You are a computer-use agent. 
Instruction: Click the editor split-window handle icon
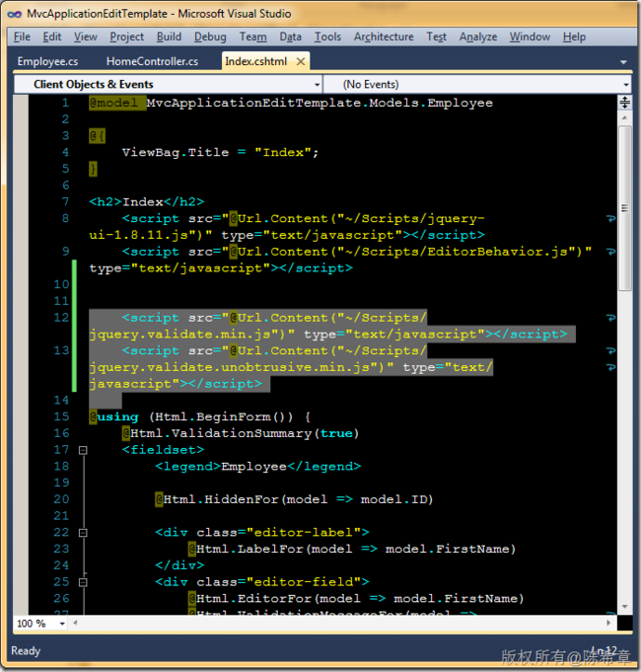tap(625, 103)
